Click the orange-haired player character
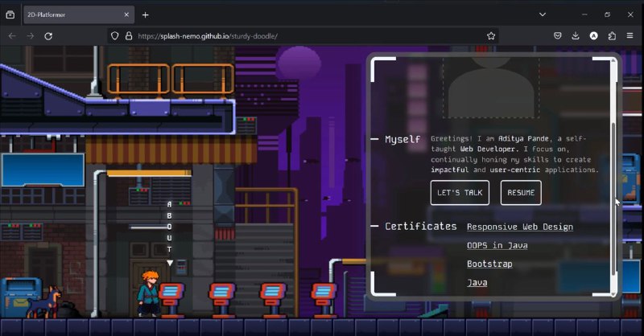 [149, 293]
